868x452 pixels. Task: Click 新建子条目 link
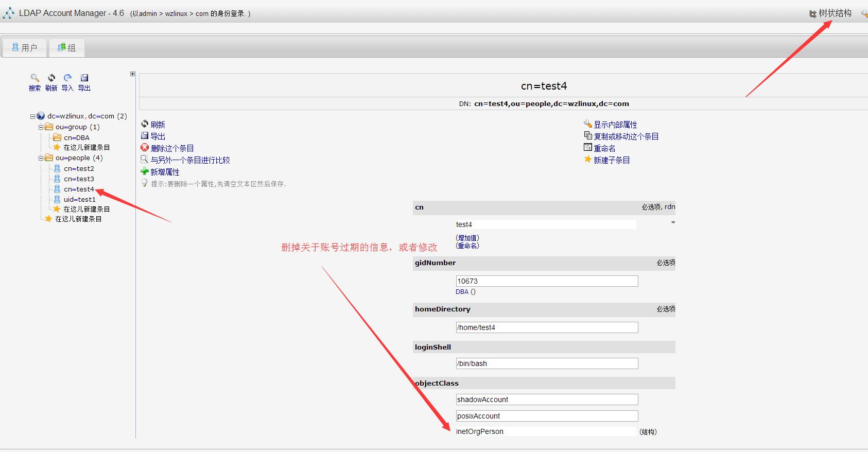pyautogui.click(x=612, y=160)
